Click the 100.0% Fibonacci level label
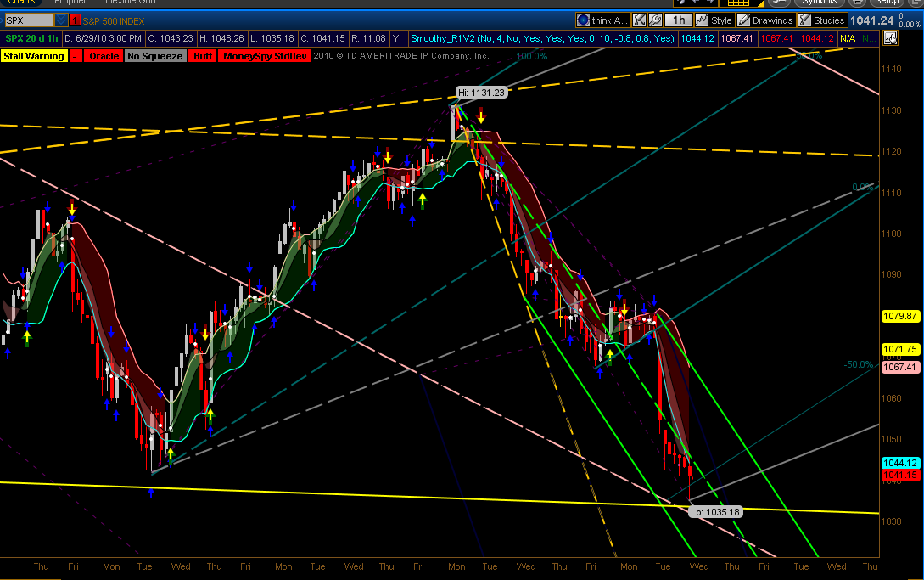 (531, 57)
